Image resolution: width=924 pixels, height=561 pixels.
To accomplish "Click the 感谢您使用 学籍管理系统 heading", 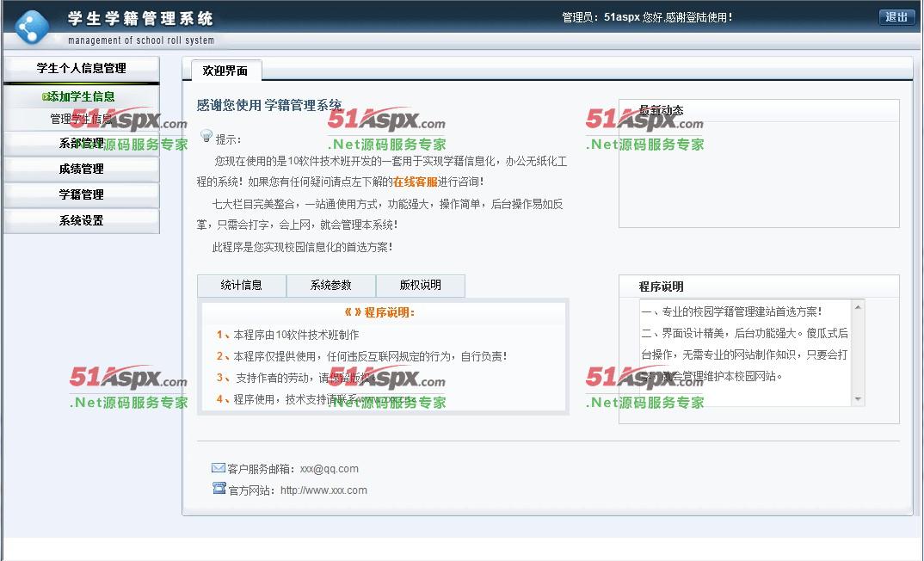I will click(269, 106).
